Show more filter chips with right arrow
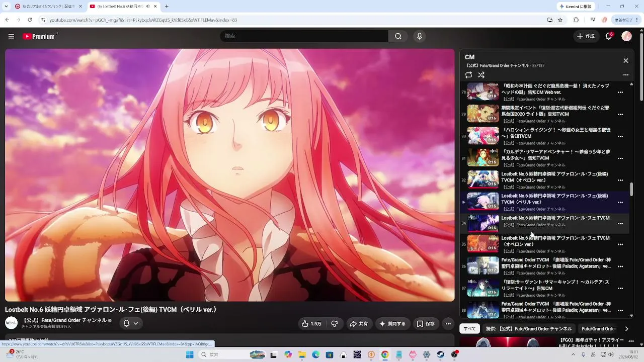Screen dimensions: 644x362 pyautogui.click(x=626, y=329)
